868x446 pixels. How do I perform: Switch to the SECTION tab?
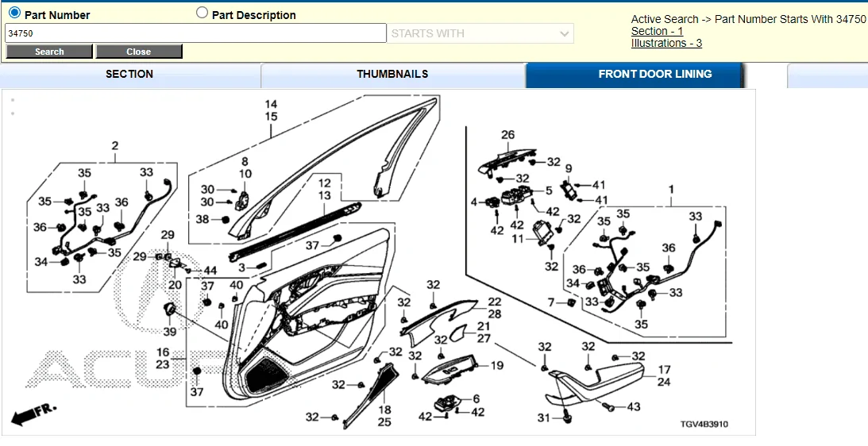(x=129, y=75)
